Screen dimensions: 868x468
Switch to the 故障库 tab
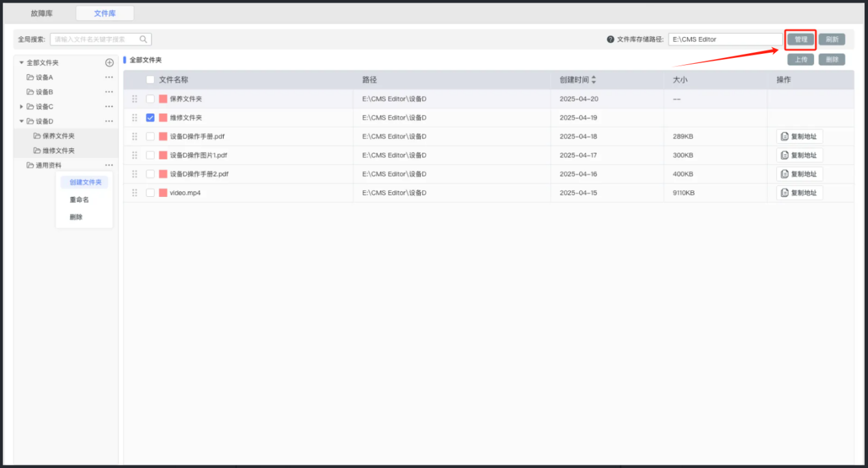[42, 13]
